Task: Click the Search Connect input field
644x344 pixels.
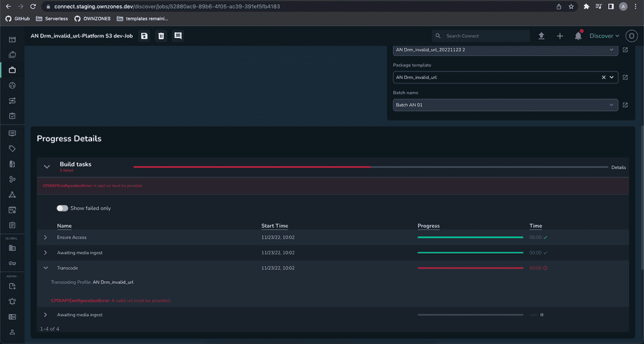Action: click(x=480, y=36)
